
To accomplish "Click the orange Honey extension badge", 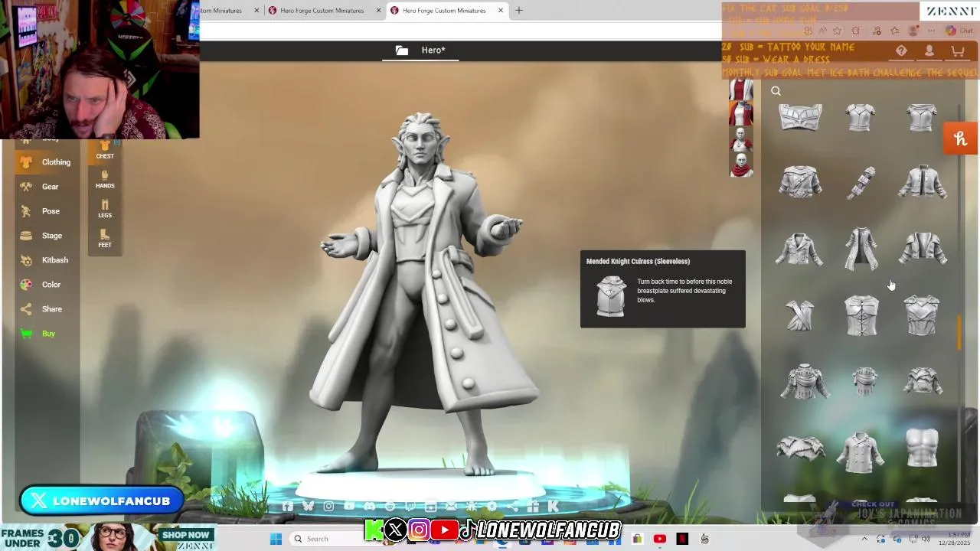I will (960, 139).
